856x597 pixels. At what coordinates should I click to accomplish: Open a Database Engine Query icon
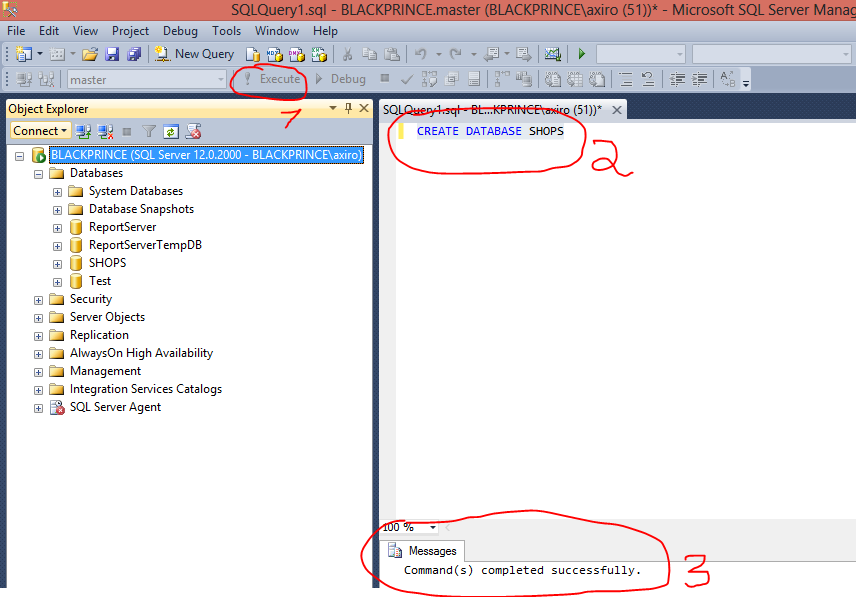252,54
